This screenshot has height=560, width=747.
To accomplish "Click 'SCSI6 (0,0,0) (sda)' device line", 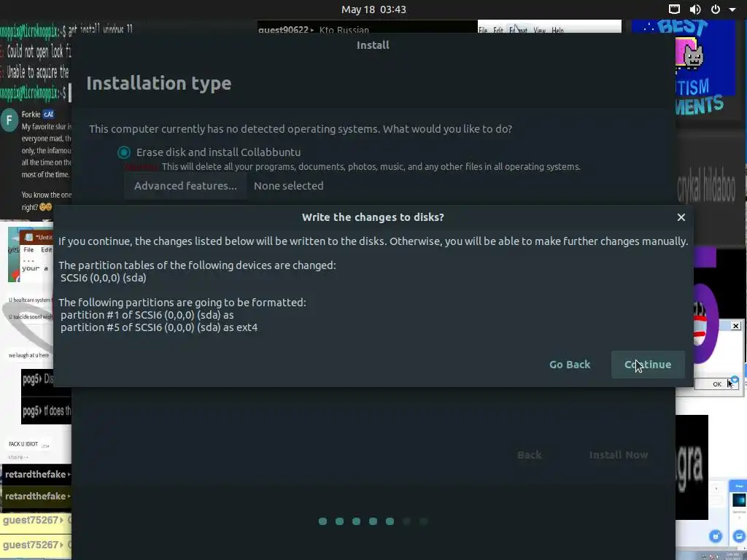I will click(x=104, y=278).
